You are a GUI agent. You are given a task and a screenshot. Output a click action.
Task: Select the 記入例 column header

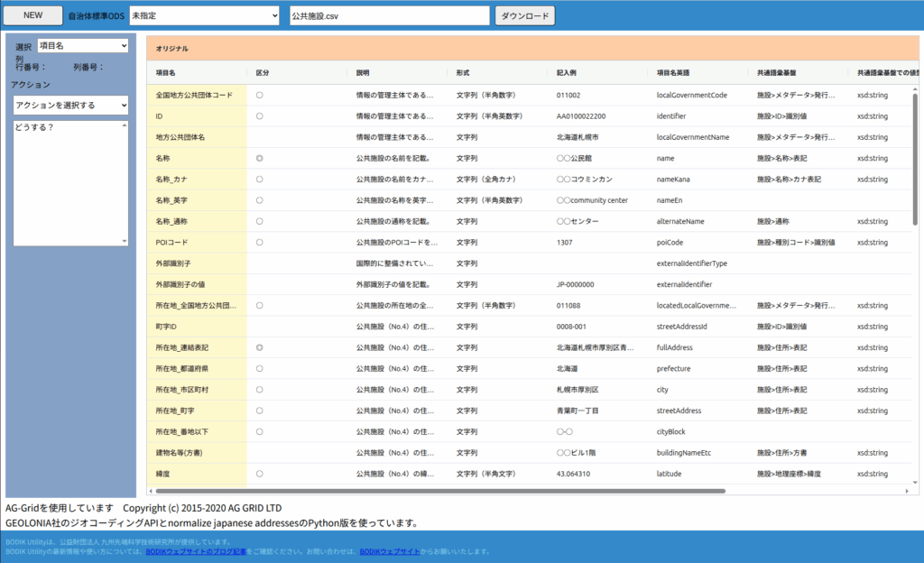click(x=567, y=72)
